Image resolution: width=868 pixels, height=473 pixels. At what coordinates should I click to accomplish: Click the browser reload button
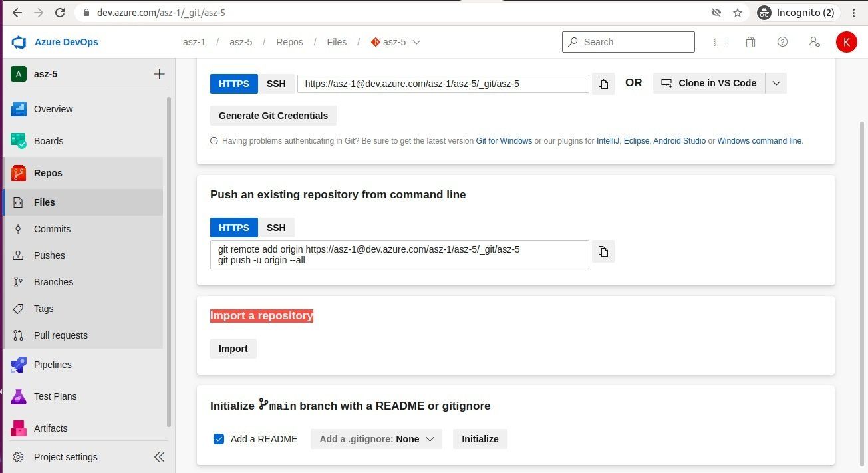(60, 13)
